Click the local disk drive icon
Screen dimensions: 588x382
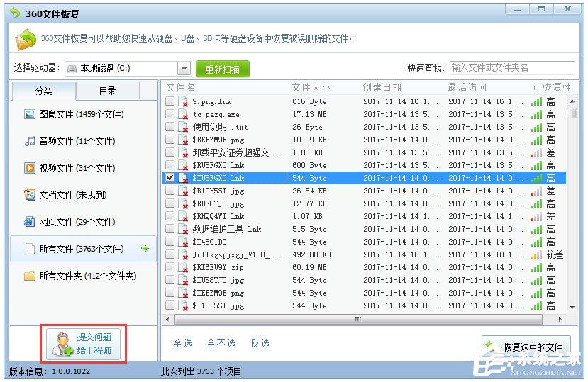click(x=71, y=69)
